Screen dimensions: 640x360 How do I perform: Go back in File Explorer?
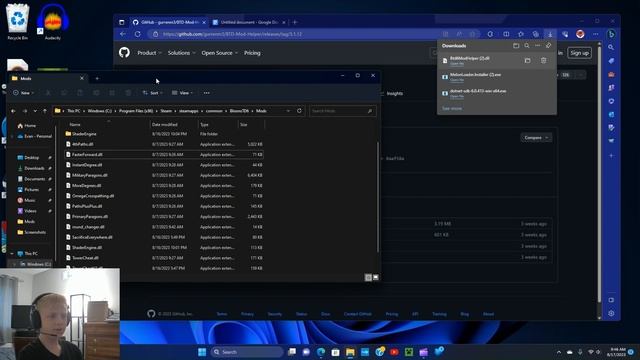[x=13, y=111]
